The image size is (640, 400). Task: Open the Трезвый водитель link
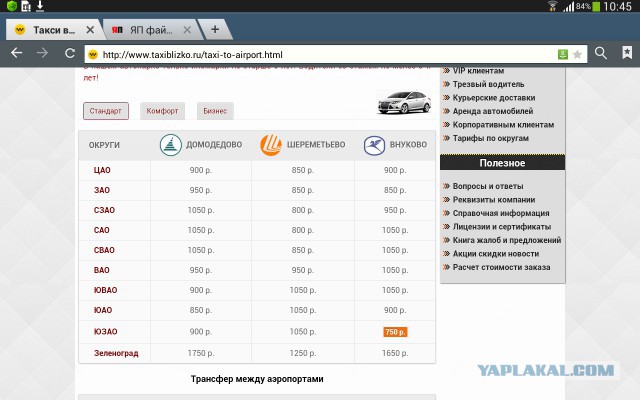point(489,84)
